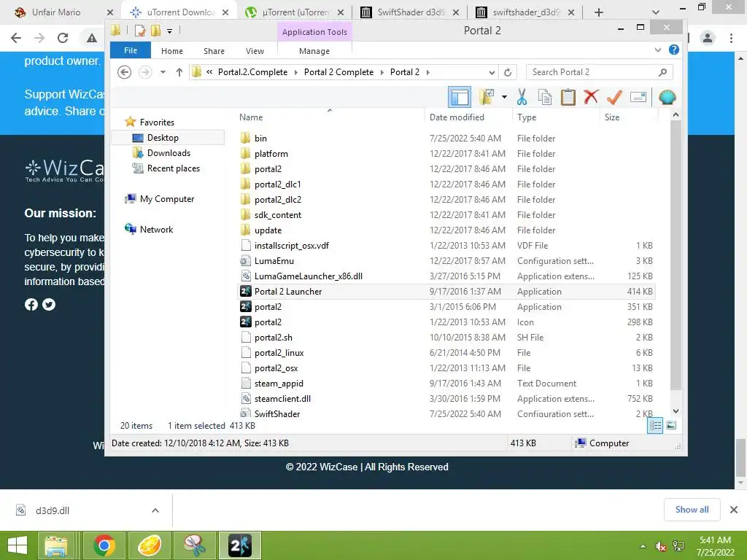Toggle the navigation pane layout button
Screen dimensions: 747x560
pos(460,97)
